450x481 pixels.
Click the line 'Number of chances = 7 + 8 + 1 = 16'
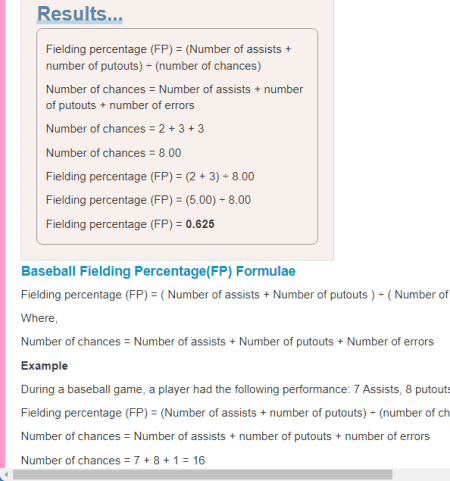coord(113,460)
